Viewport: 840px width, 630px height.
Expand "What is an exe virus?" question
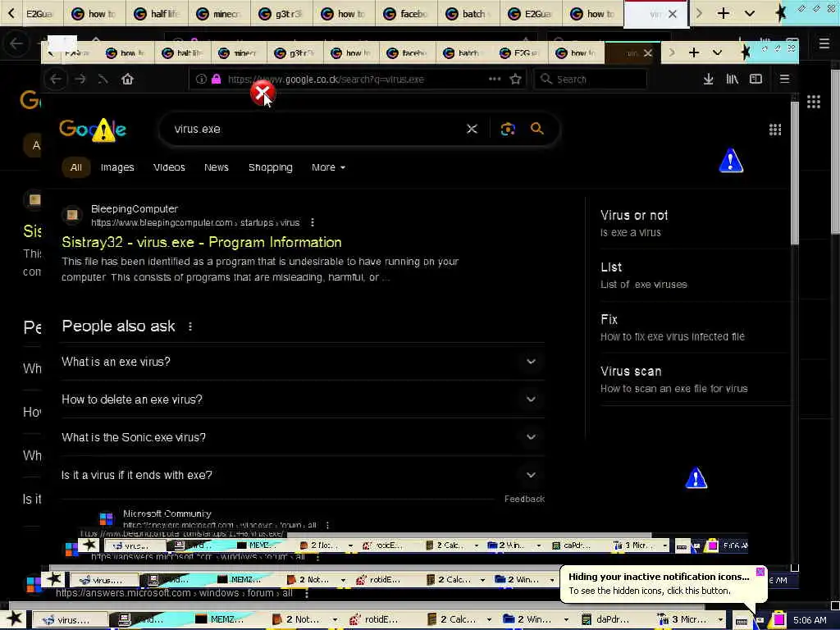[303, 362]
